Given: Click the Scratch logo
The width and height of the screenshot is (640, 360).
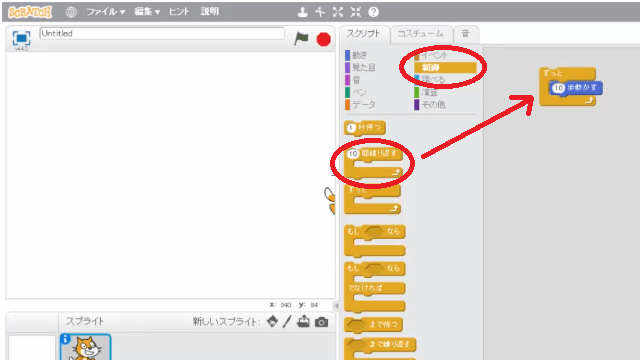Looking at the screenshot, I should (30, 12).
